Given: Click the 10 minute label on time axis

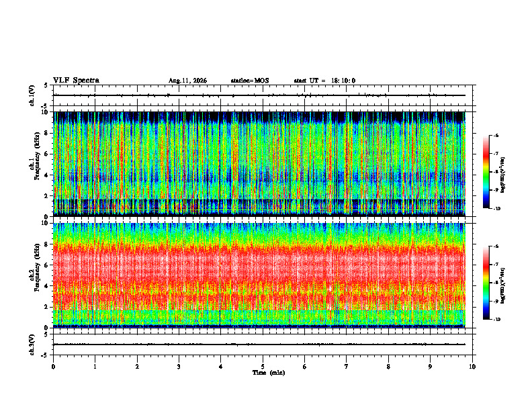Looking at the screenshot, I should pos(472,367).
